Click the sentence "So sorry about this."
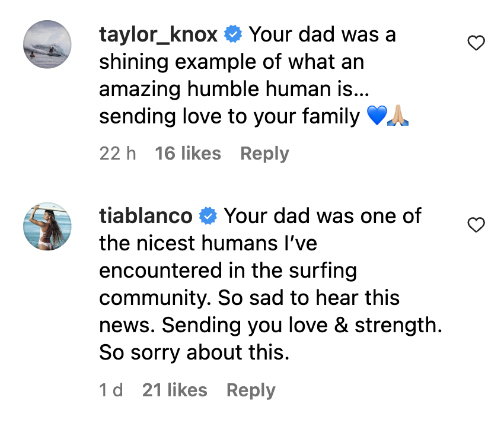Image resolution: width=504 pixels, height=426 pixels. 194,353
